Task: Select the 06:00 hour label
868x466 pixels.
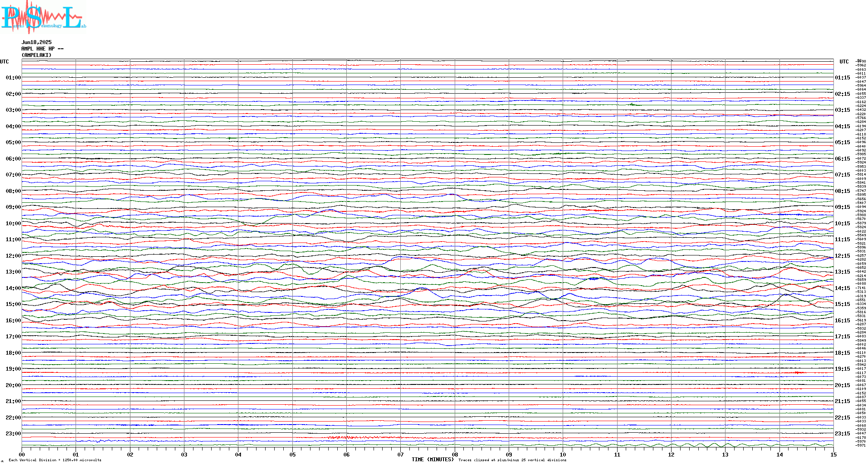Action: click(x=13, y=159)
